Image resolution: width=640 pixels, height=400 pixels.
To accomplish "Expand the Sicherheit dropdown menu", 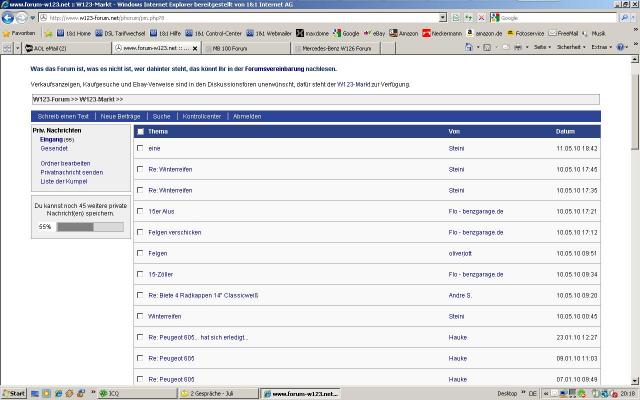I will [571, 47].
